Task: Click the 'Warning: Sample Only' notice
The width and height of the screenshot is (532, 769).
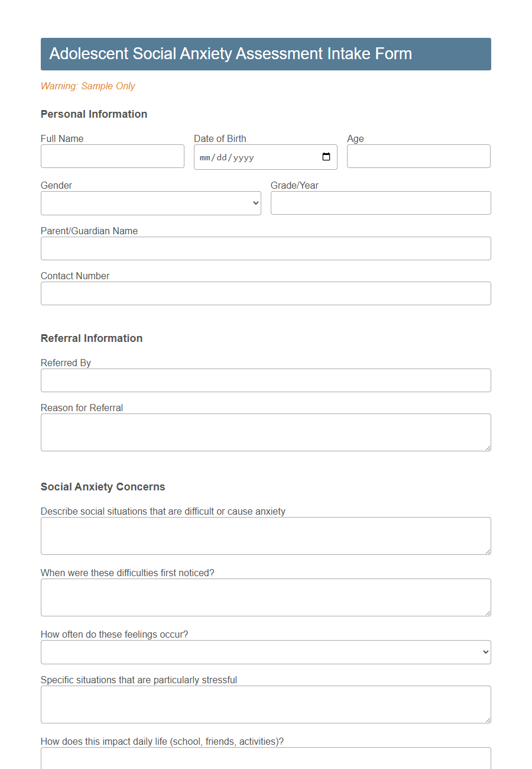Action: coord(87,86)
